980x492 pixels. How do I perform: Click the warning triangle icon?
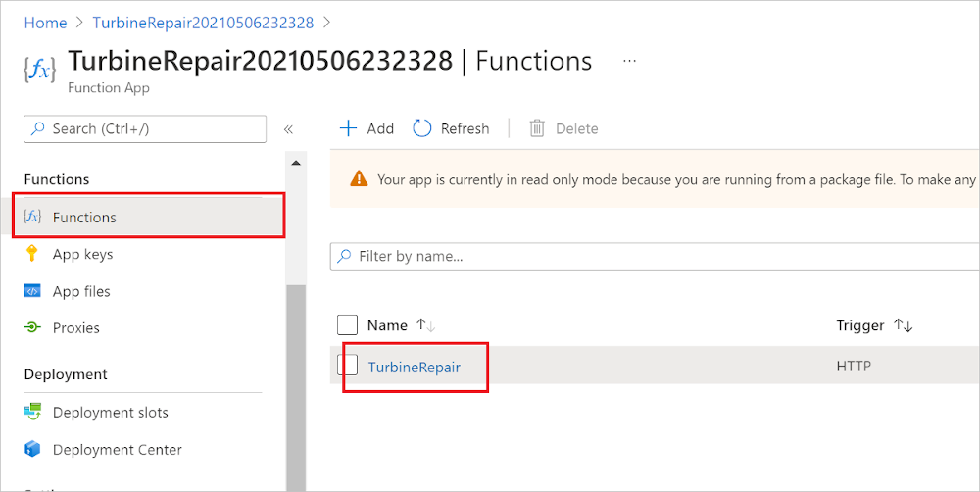[x=359, y=179]
